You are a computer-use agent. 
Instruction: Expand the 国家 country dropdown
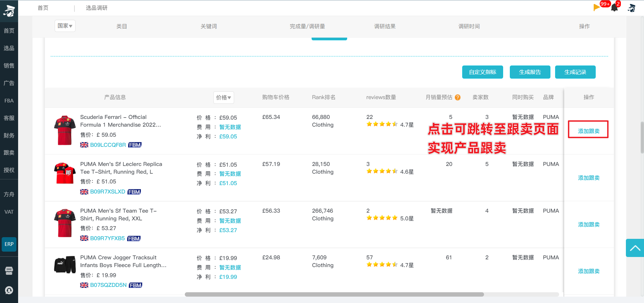65,26
